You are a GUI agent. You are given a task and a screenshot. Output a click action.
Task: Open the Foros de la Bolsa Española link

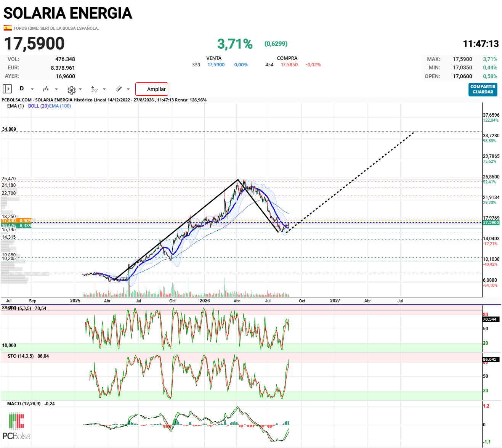pyautogui.click(x=56, y=28)
